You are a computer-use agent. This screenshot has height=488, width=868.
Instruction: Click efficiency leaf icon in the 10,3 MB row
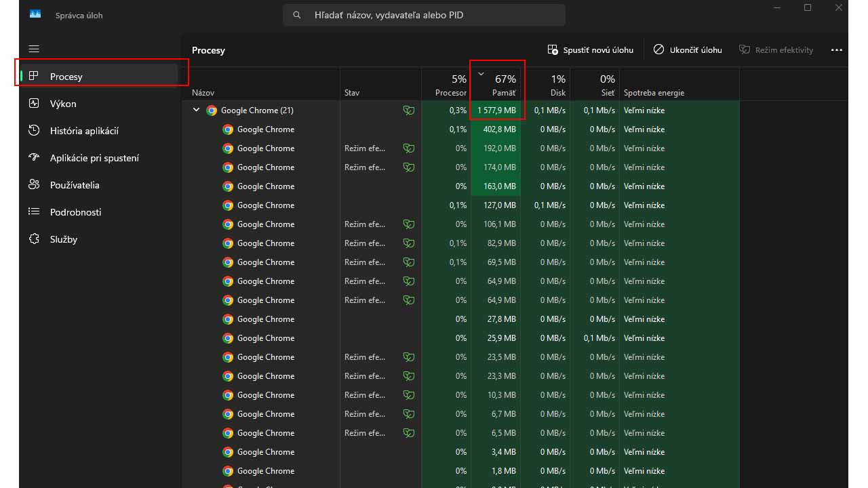click(408, 395)
